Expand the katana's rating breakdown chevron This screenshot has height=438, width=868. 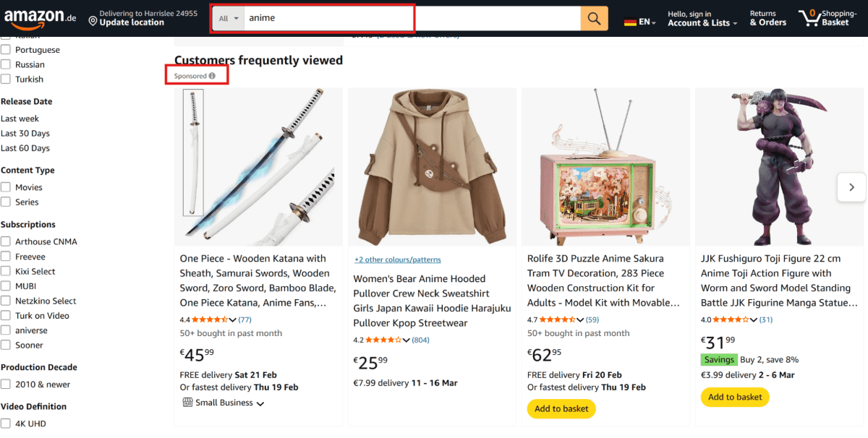(x=232, y=319)
